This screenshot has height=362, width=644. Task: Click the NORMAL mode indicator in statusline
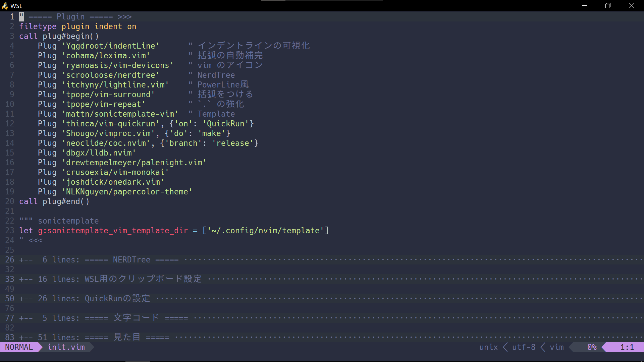click(x=19, y=347)
